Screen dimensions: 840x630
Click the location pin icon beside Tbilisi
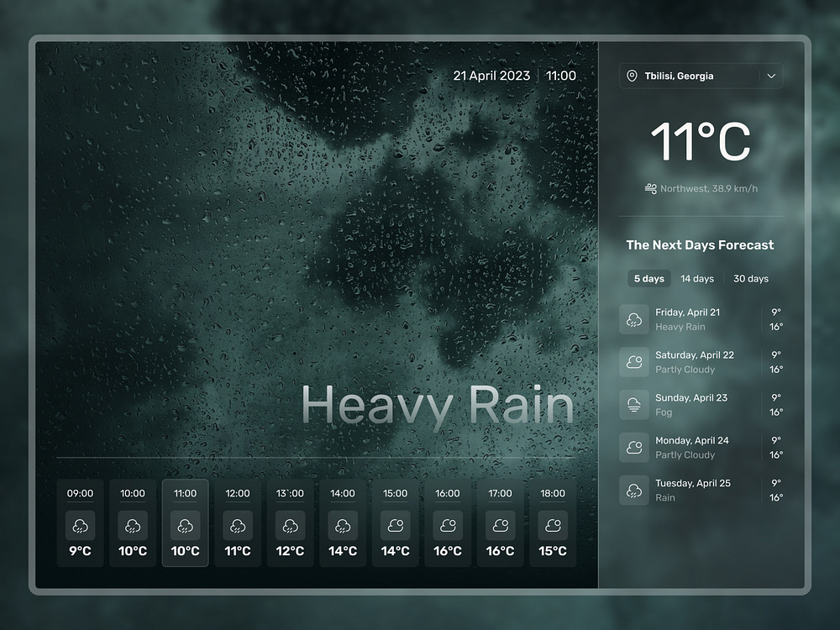coord(634,76)
